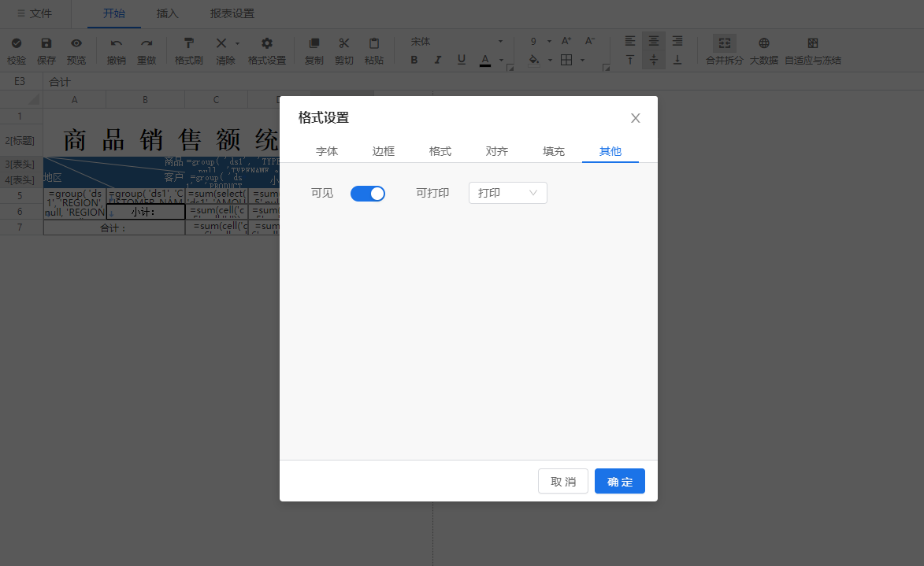
Task: Open the 字体 tab in dialog
Action: 327,151
